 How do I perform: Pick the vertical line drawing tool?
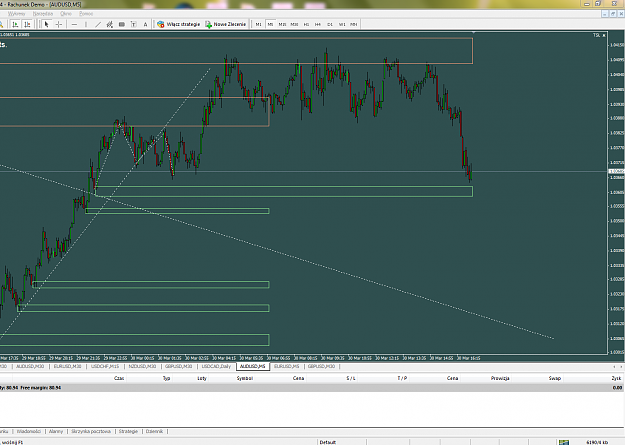pos(86,24)
